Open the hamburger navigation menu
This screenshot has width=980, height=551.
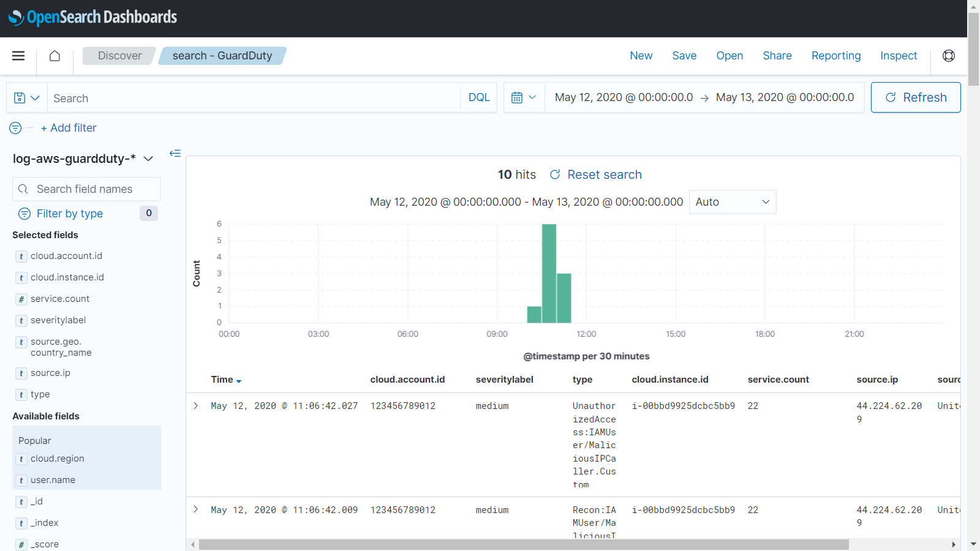[x=18, y=56]
